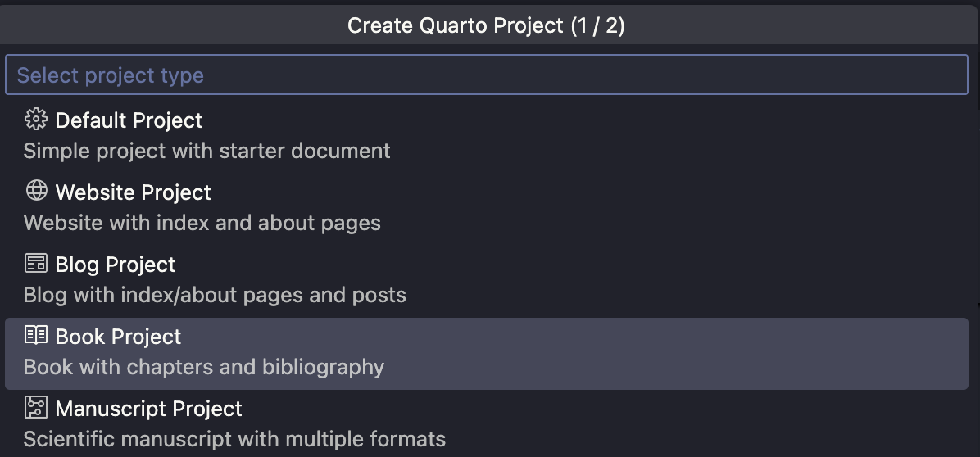Click the Manuscript Project diagram icon
Image resolution: width=980 pixels, height=457 pixels.
click(36, 407)
